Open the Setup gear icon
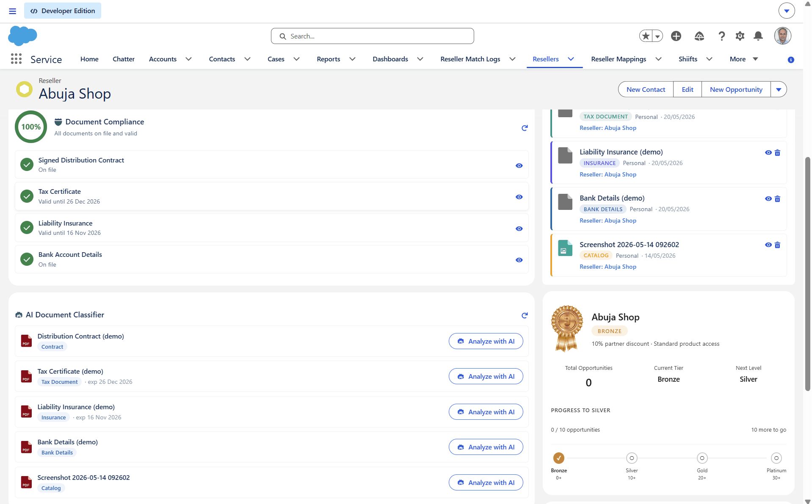The height and width of the screenshot is (504, 812). coord(740,36)
